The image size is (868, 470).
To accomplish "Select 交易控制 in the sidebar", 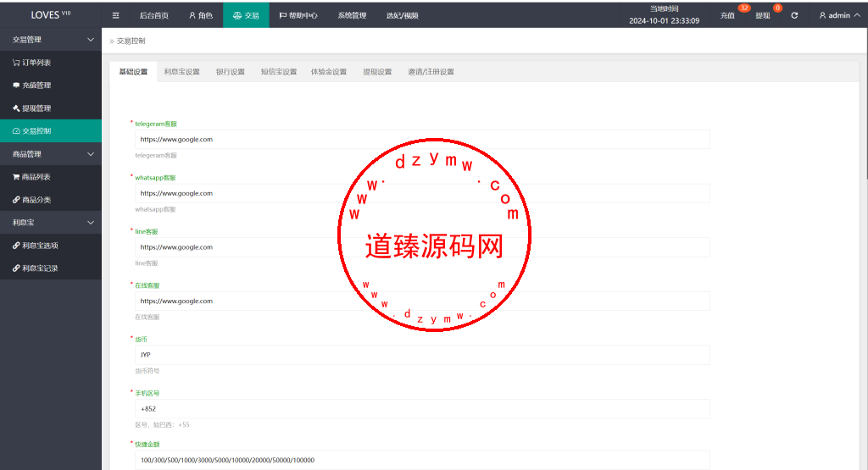I will 51,131.
